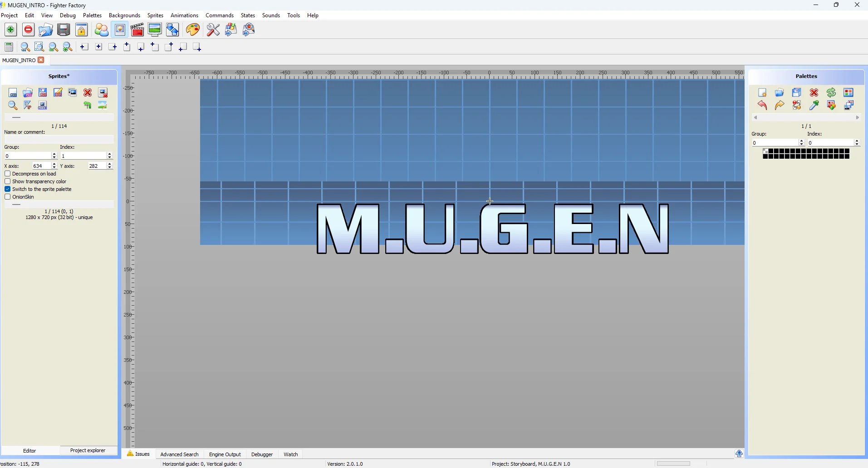The width and height of the screenshot is (868, 468).
Task: Click the zoom in magnifier icon
Action: 68,47
